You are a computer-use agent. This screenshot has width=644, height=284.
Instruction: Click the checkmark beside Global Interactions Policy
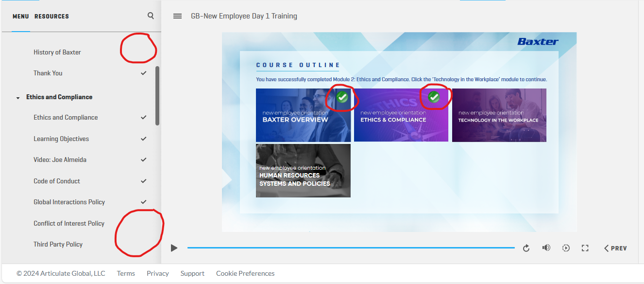(x=143, y=202)
